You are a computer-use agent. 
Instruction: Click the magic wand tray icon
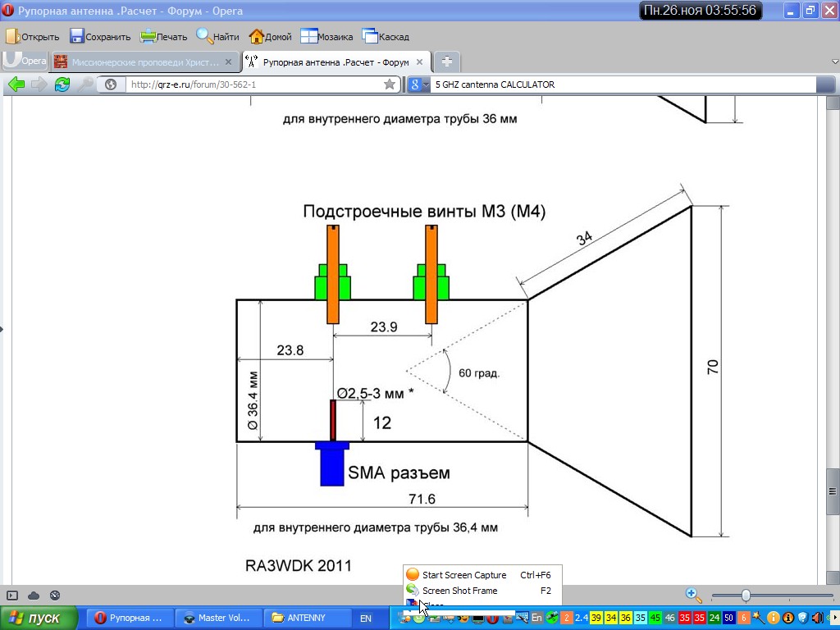tap(758, 618)
